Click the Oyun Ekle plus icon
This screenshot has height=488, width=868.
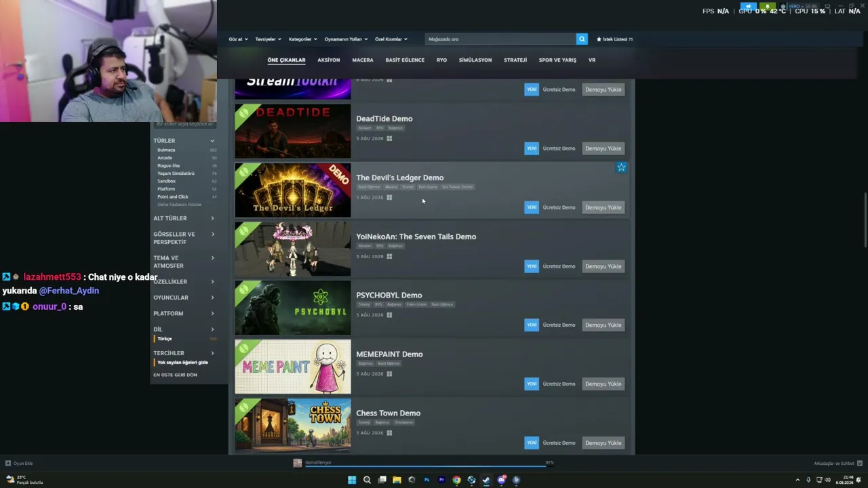tap(8, 464)
